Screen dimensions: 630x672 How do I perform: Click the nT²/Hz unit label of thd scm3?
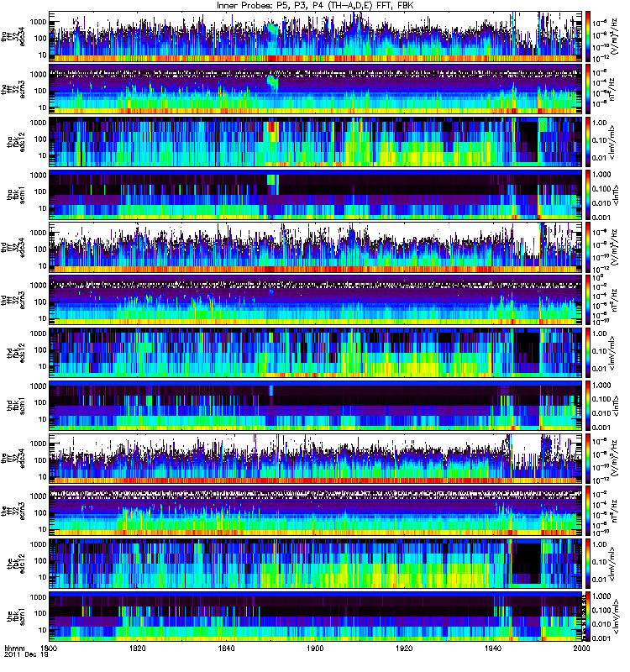614,300
